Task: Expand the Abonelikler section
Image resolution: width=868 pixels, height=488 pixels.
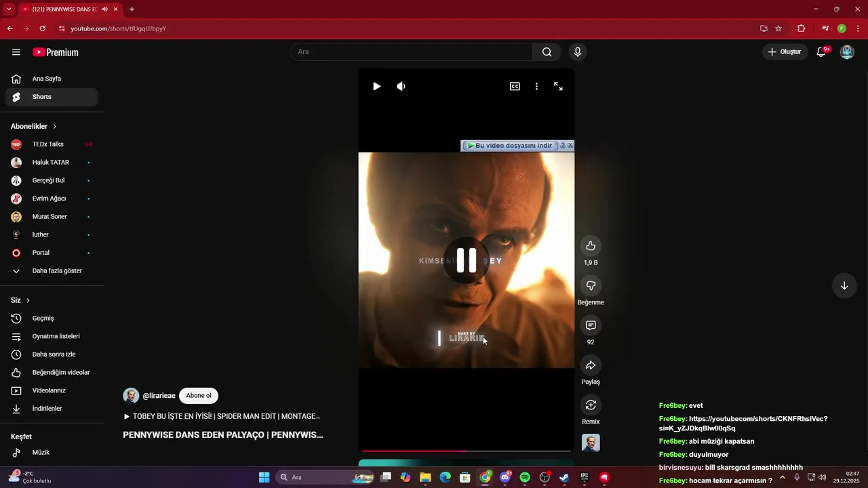Action: (34, 127)
